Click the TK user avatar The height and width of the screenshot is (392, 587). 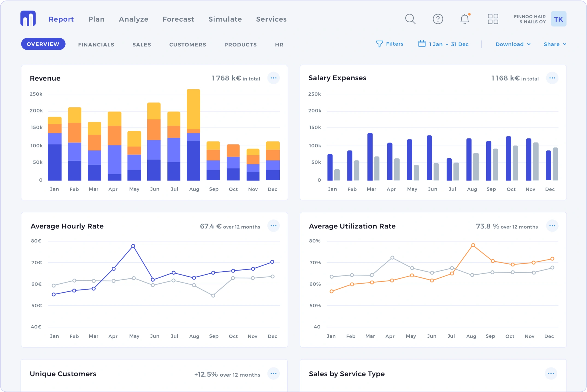click(x=558, y=19)
